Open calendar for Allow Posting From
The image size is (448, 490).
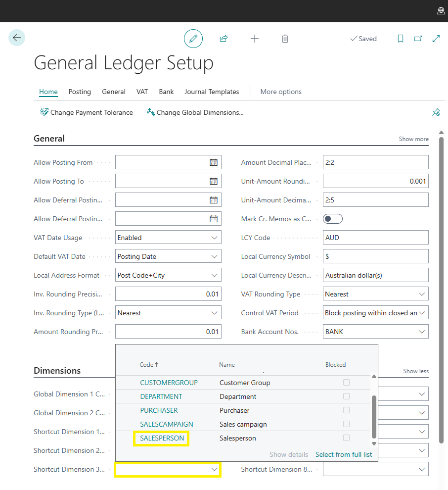point(214,162)
